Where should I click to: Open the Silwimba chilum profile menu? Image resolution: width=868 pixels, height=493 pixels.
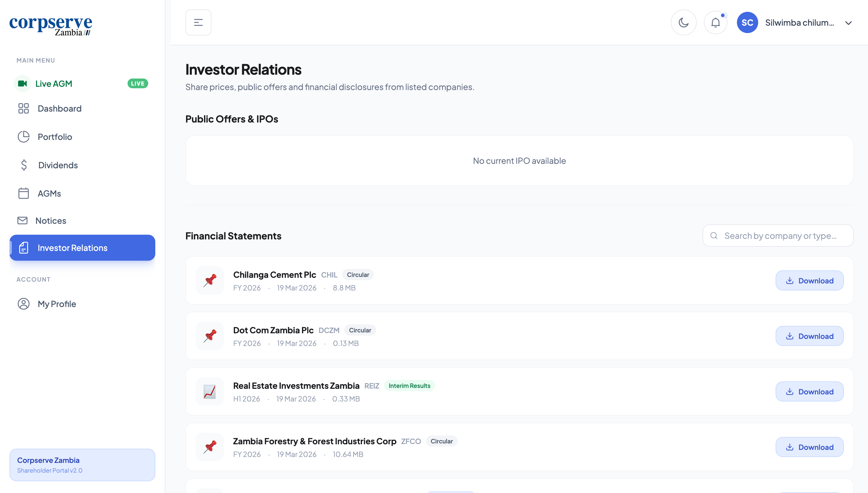pos(799,23)
